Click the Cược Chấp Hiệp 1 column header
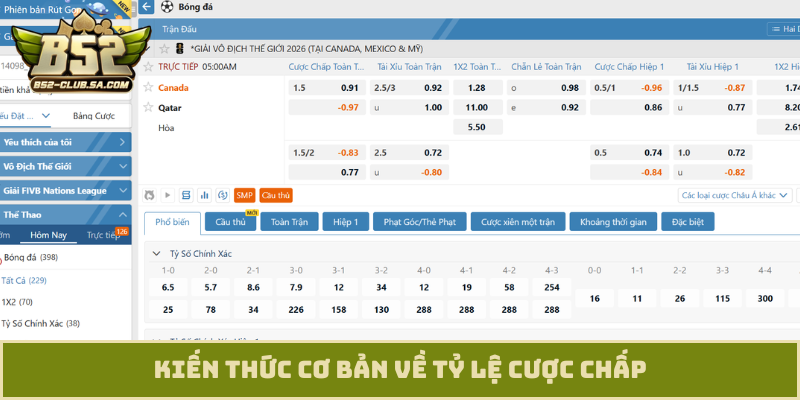This screenshot has height=400, width=800. click(x=629, y=67)
